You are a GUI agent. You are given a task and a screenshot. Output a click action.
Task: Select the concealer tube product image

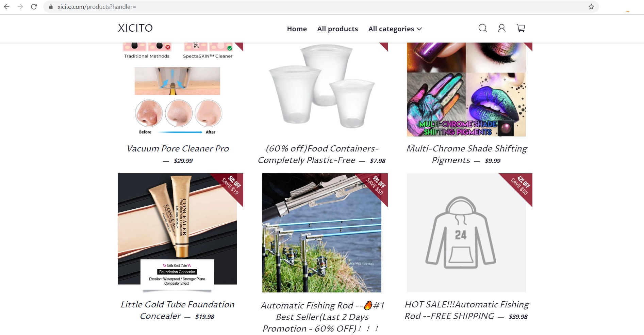click(x=177, y=233)
